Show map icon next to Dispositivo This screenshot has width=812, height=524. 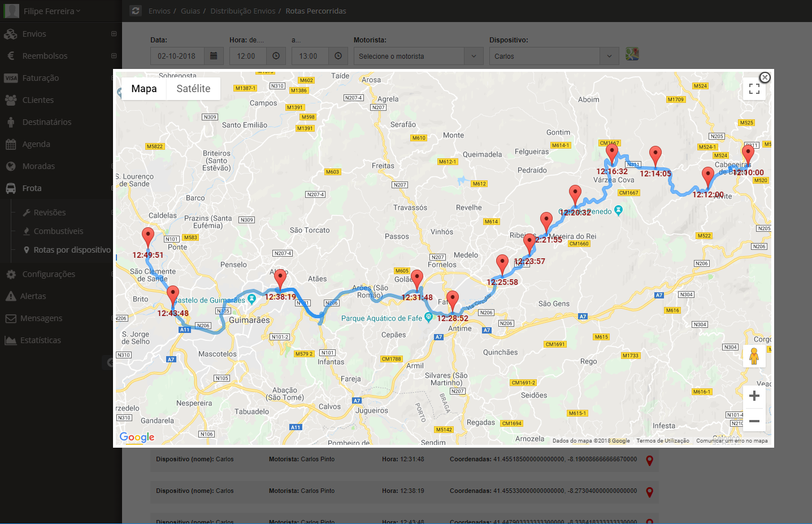coord(632,54)
